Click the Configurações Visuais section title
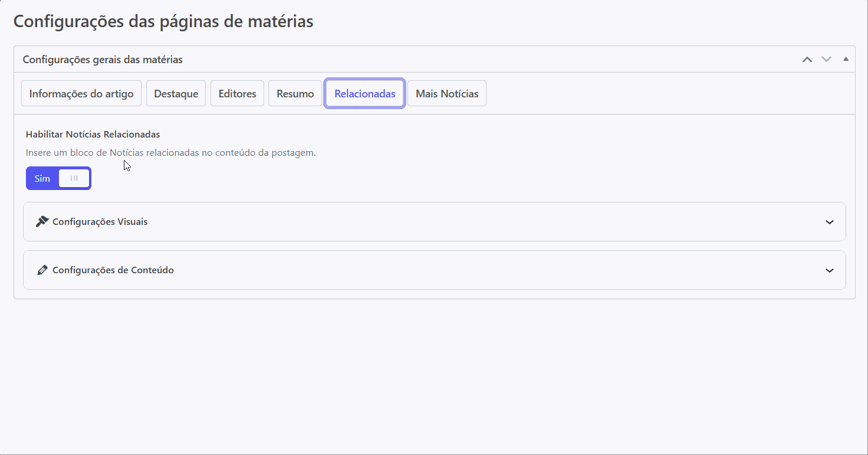 click(100, 222)
